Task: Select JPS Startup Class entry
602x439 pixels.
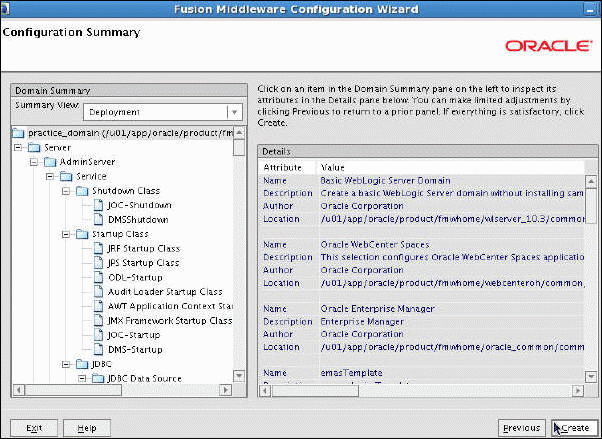Action: coord(144,263)
